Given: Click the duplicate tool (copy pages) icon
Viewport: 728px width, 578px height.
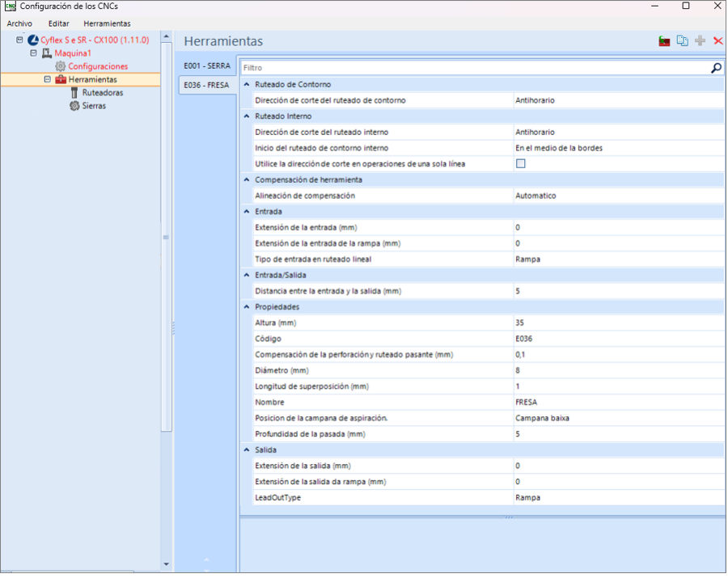Looking at the screenshot, I should click(x=683, y=40).
